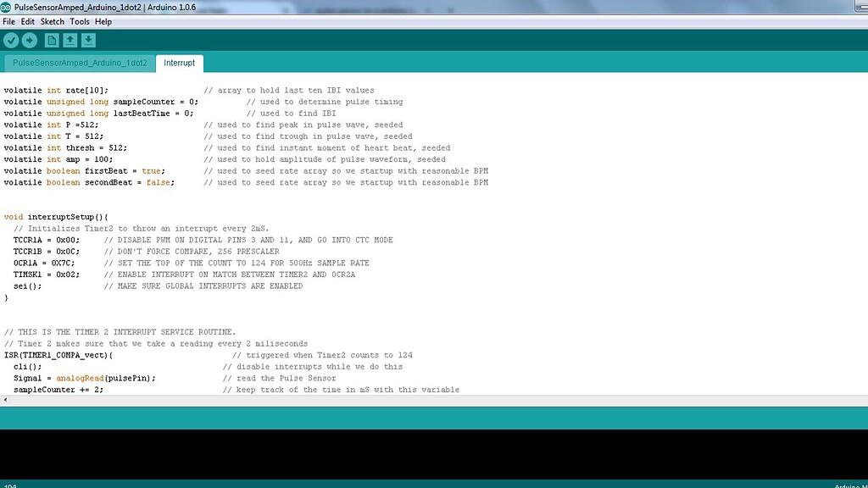Open the Tools menu
The height and width of the screenshot is (488, 868).
pyautogui.click(x=80, y=21)
